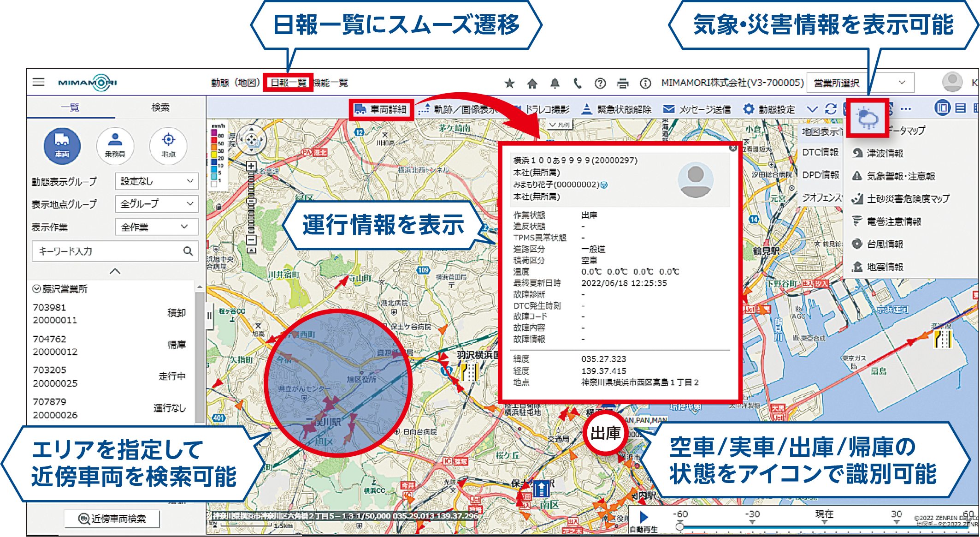Image resolution: width=980 pixels, height=537 pixels.
Task: Click the MIMAMORI logo
Action: 88,83
